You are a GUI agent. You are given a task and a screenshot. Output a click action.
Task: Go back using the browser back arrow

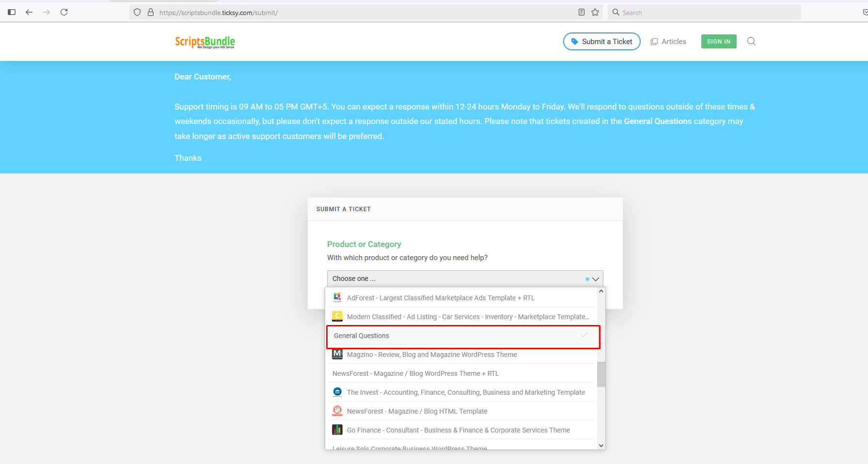point(29,12)
